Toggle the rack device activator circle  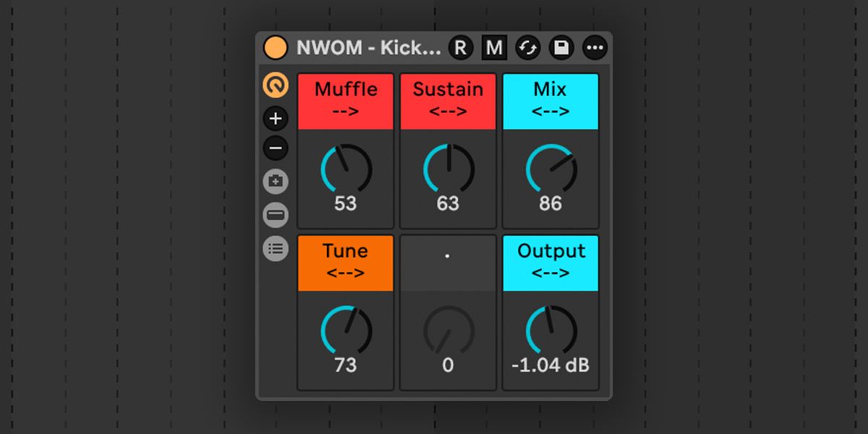tap(275, 48)
